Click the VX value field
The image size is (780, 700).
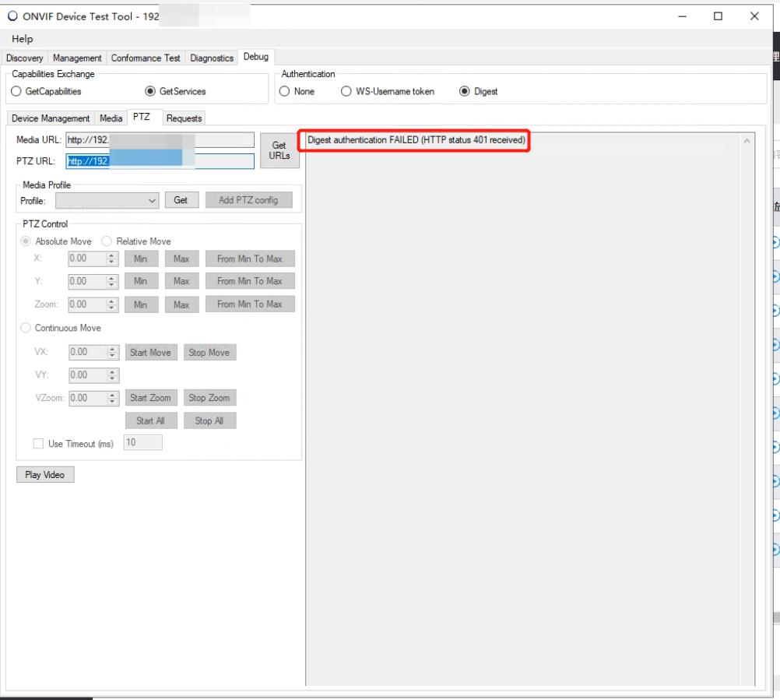(87, 352)
